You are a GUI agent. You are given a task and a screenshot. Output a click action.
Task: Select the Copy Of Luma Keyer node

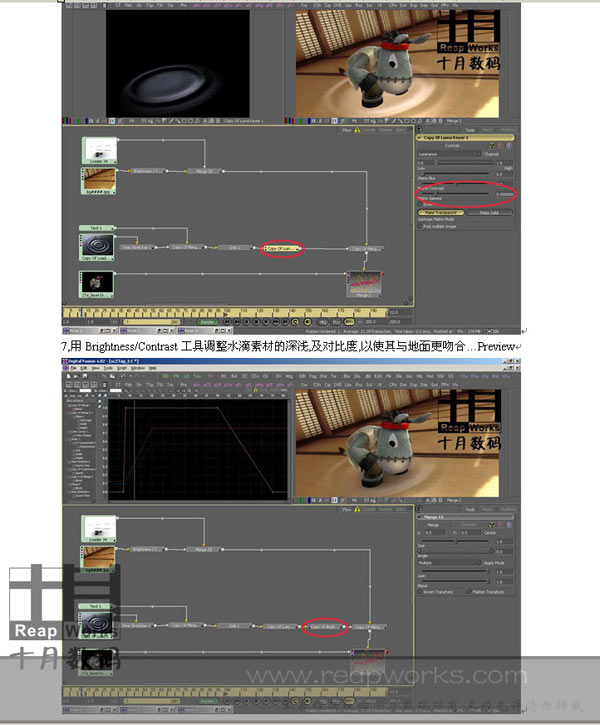click(x=280, y=247)
